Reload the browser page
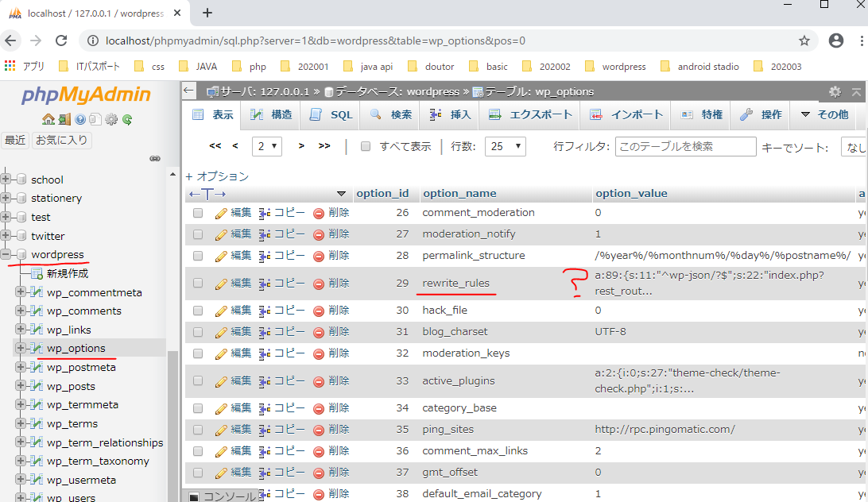The width and height of the screenshot is (868, 502). [x=61, y=41]
